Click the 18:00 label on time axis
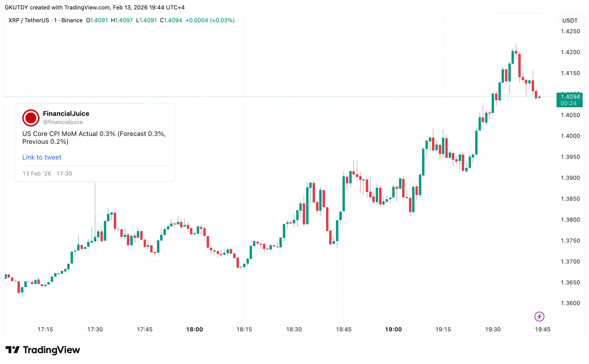589x364 pixels. tap(194, 329)
